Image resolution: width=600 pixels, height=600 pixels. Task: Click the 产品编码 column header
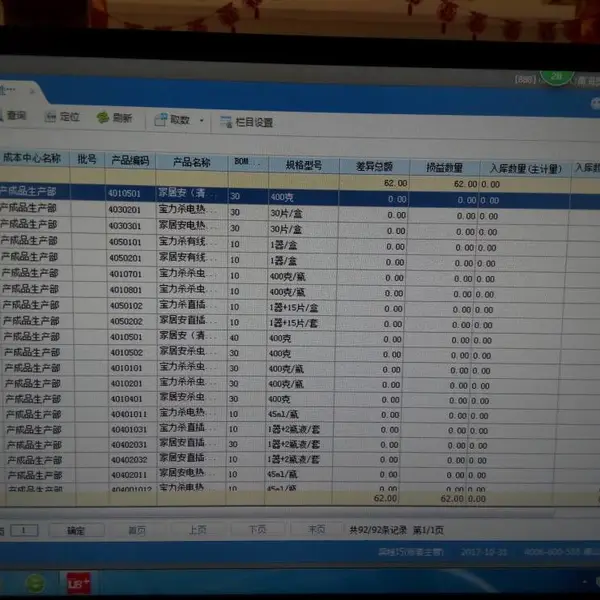coord(130,161)
